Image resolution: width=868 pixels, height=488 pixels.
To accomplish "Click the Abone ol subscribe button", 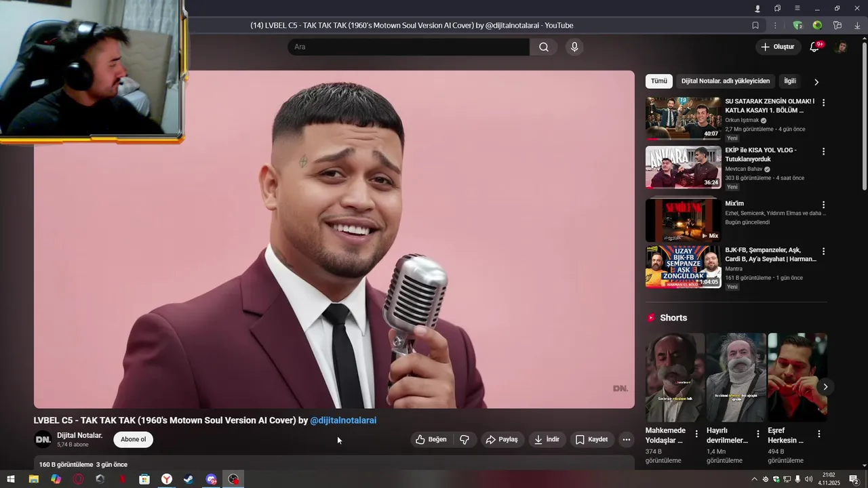I will point(134,439).
